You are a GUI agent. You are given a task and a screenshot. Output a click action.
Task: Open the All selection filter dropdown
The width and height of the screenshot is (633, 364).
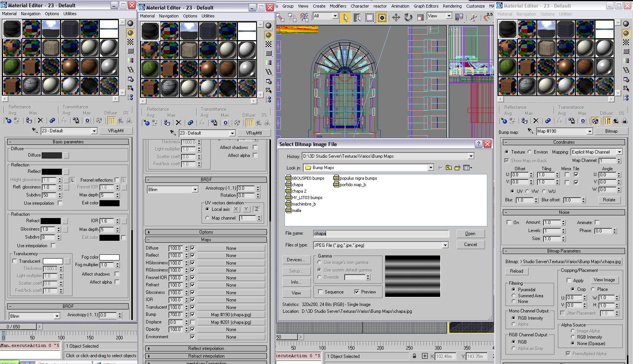[x=335, y=16]
